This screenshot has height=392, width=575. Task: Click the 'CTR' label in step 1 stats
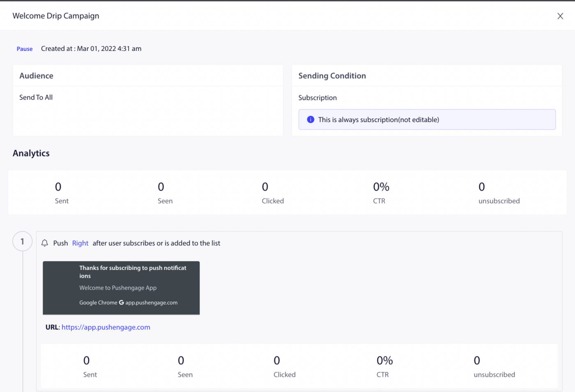click(x=382, y=375)
